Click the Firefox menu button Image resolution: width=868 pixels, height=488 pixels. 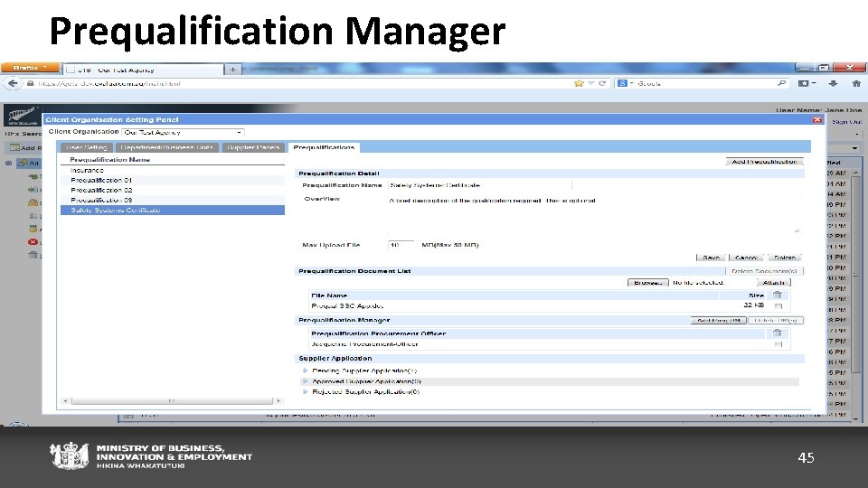tap(30, 68)
